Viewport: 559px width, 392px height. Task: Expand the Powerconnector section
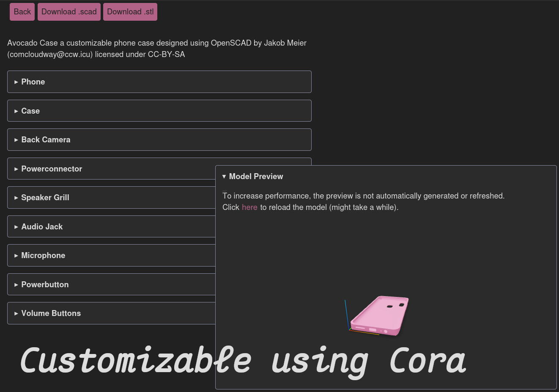111,169
